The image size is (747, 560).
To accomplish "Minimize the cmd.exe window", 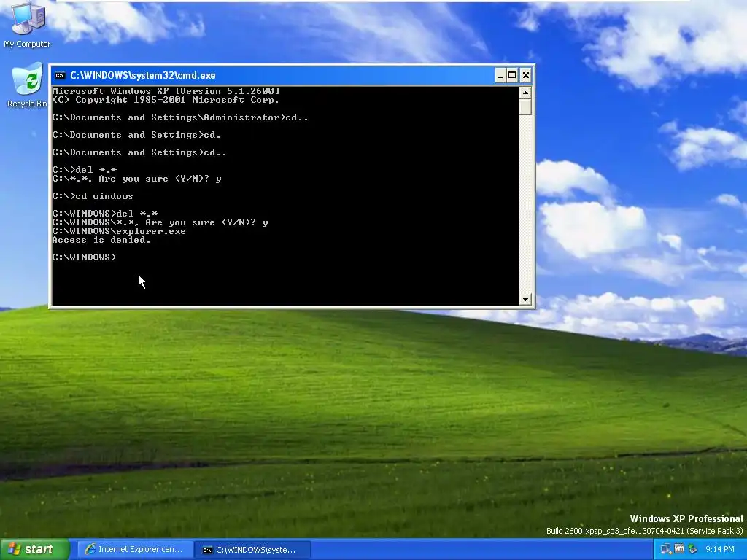I will pyautogui.click(x=500, y=75).
